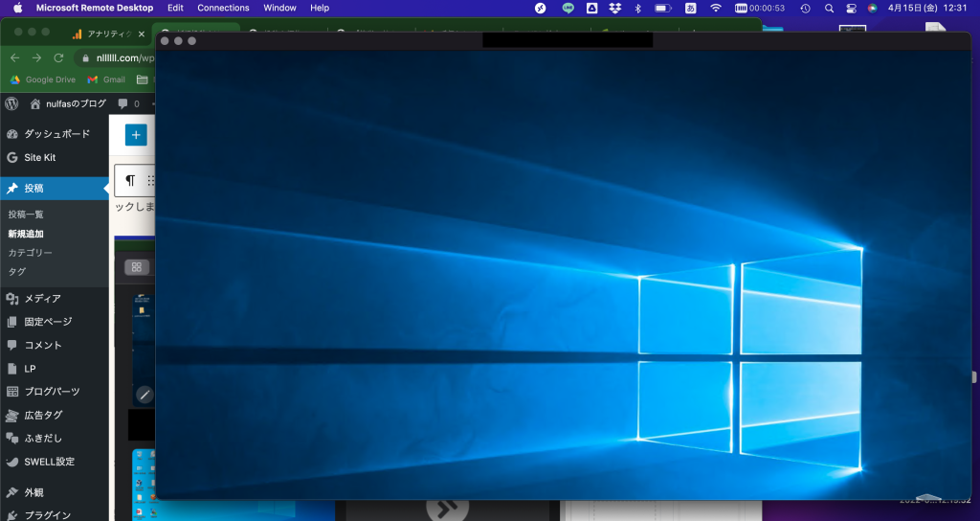This screenshot has width=980, height=521.
Task: Close the アナリティクス tab in Chrome
Action: [142, 34]
